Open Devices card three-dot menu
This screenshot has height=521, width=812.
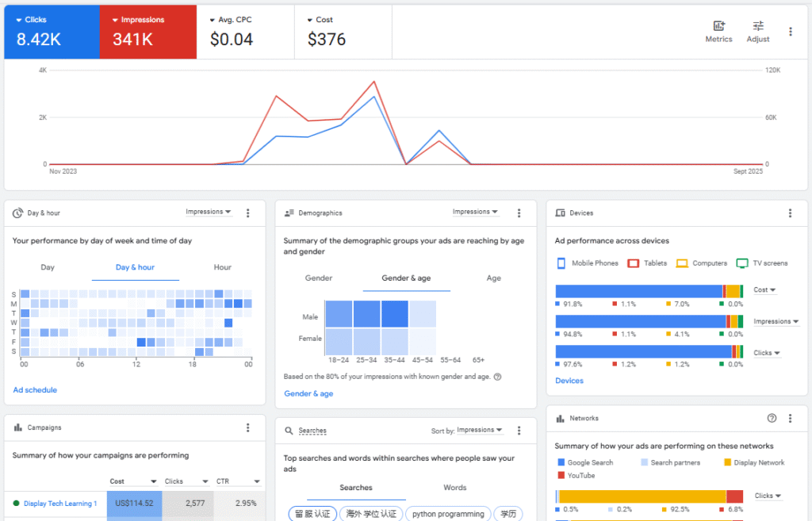(790, 213)
